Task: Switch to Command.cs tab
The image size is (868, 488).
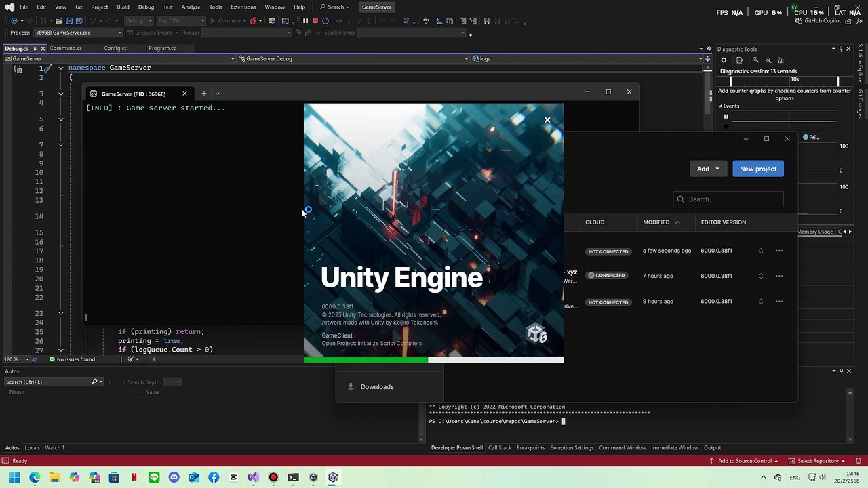Action: [65, 49]
